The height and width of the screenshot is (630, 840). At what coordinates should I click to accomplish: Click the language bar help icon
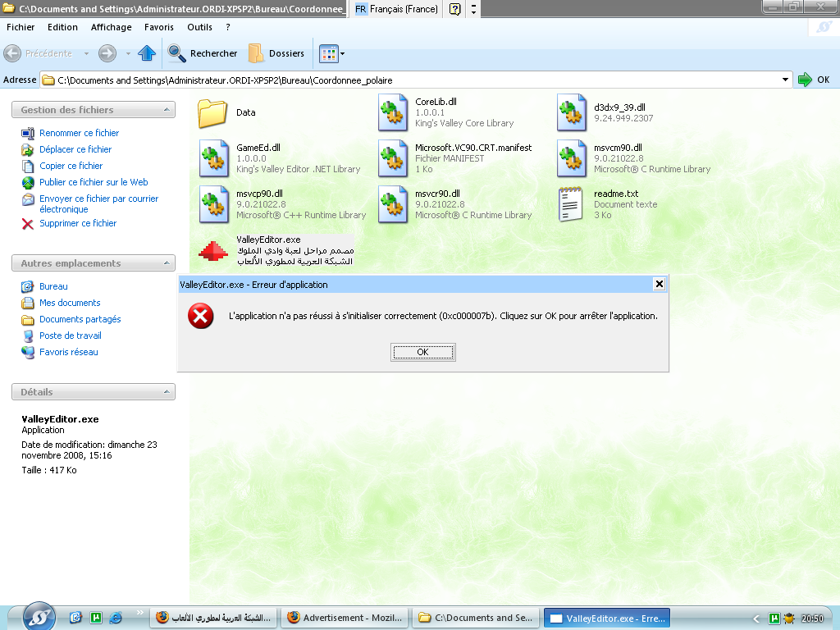(x=454, y=9)
